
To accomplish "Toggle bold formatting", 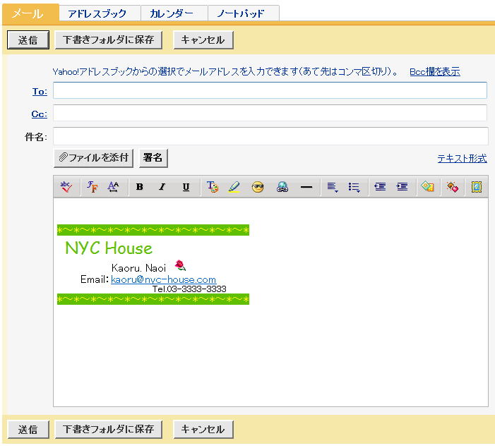I will coord(140,187).
